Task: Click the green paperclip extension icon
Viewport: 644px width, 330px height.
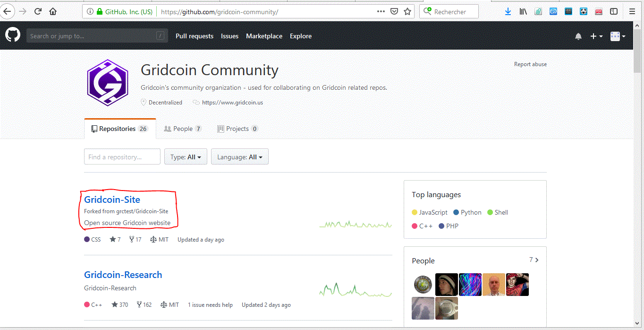Action: point(538,12)
